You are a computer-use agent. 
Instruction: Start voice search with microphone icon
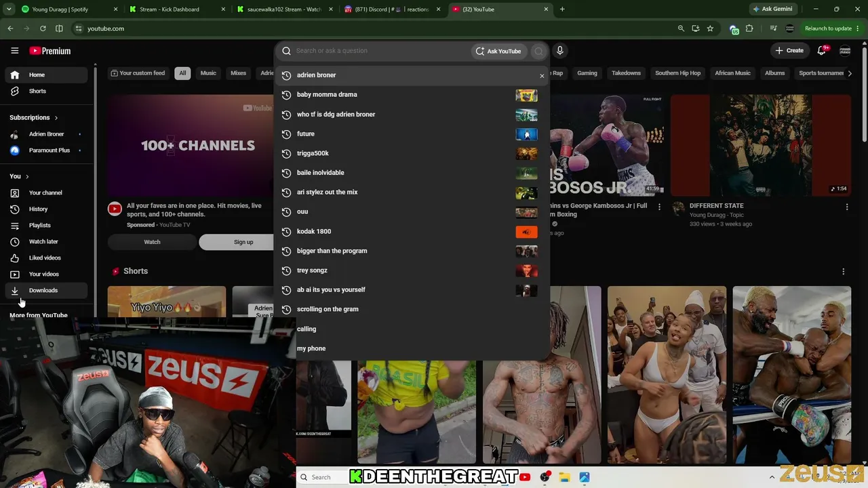pyautogui.click(x=559, y=51)
